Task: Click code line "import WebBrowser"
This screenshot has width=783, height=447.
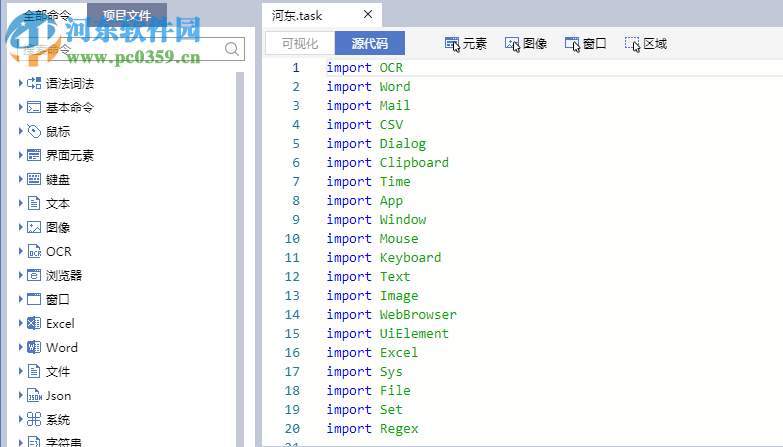Action: pos(392,314)
